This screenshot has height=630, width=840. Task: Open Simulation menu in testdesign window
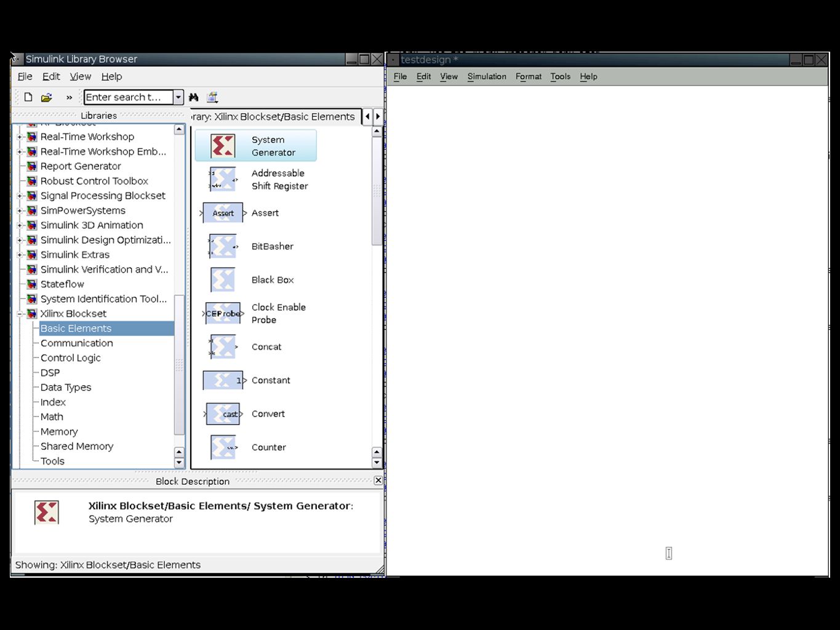pos(487,76)
